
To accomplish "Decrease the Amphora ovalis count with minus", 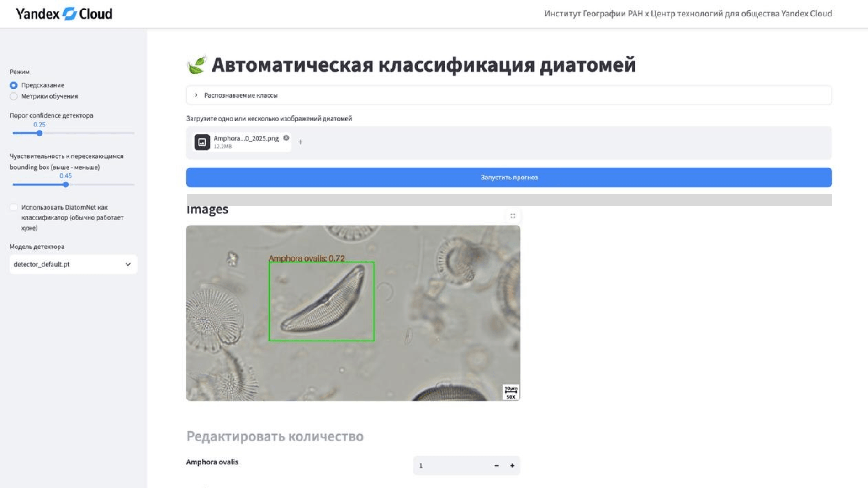I will coord(497,466).
